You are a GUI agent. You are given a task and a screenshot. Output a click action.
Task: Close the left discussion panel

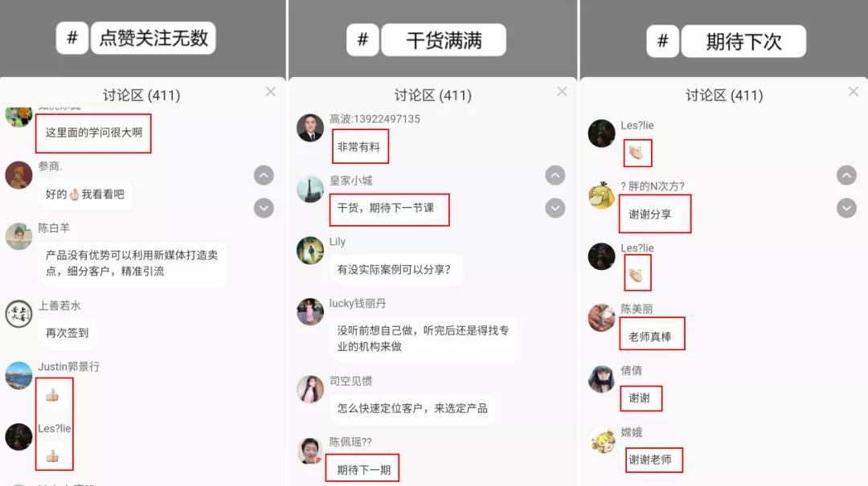point(270,92)
